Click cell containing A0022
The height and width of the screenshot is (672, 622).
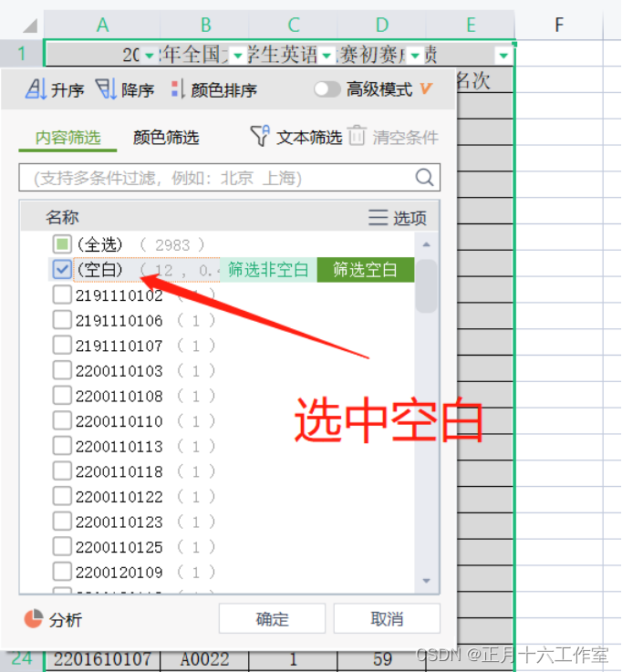(x=204, y=659)
